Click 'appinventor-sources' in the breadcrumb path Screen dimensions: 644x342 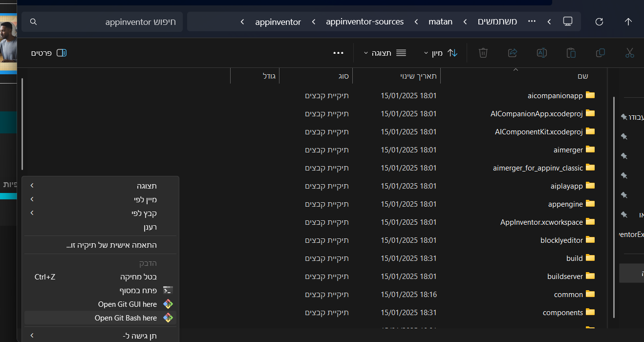(365, 21)
